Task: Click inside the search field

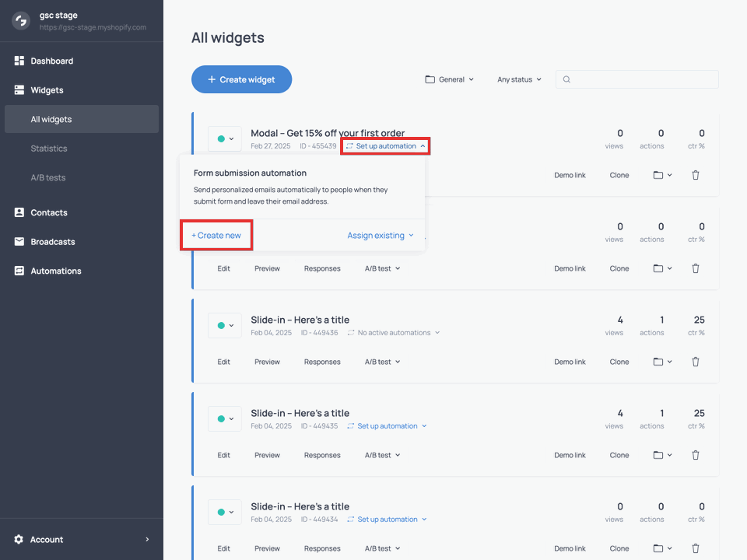Action: tap(637, 79)
